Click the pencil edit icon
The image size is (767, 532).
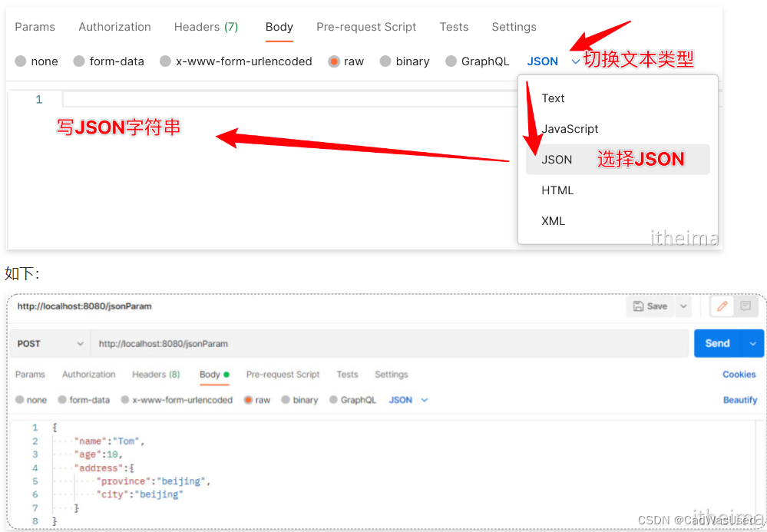(x=722, y=306)
